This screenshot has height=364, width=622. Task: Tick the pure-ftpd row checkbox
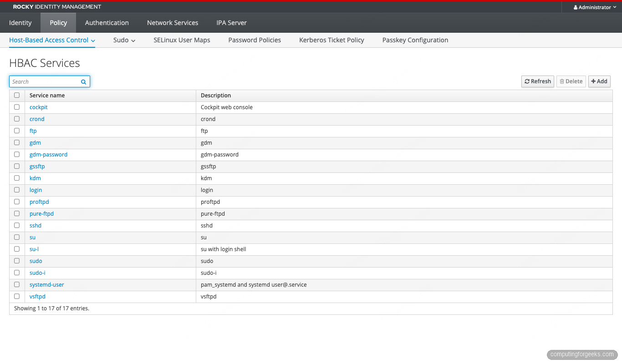click(x=17, y=213)
